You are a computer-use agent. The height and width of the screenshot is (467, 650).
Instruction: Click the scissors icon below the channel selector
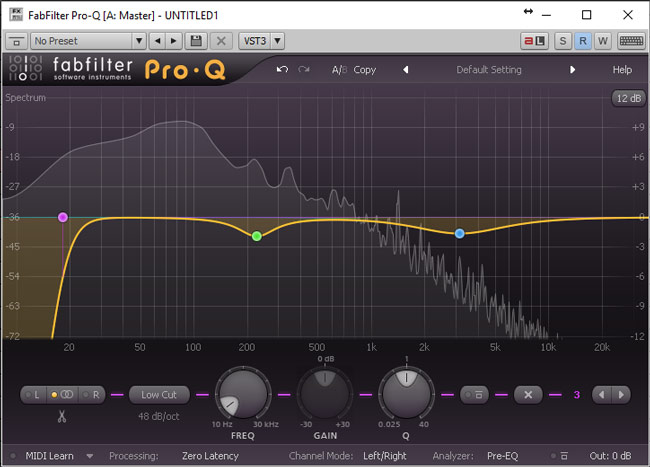point(61,416)
